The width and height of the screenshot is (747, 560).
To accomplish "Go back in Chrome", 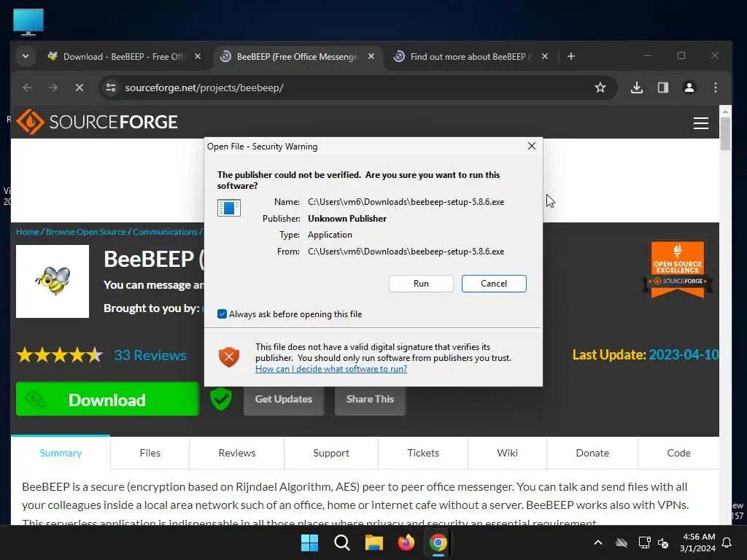I will [27, 87].
